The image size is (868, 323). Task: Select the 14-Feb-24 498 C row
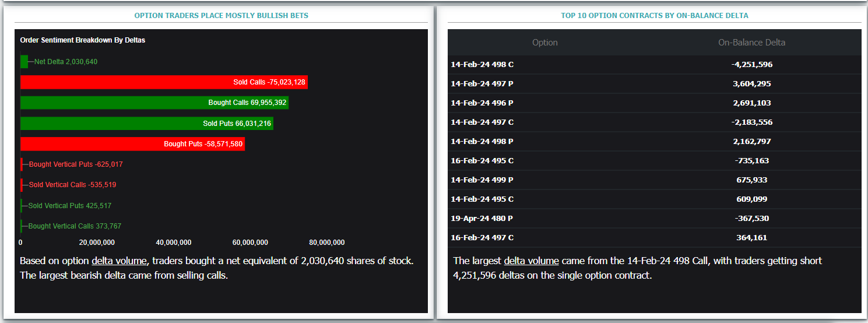655,65
